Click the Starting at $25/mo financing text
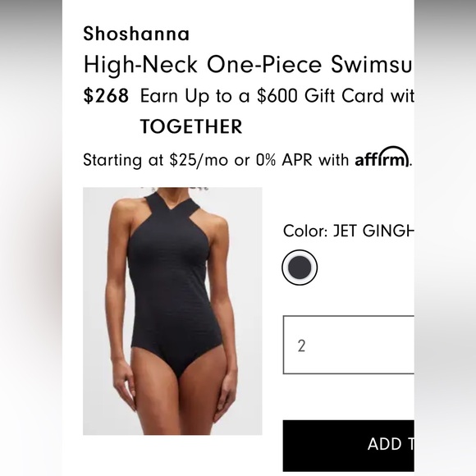This screenshot has height=476, width=476. pyautogui.click(x=155, y=160)
